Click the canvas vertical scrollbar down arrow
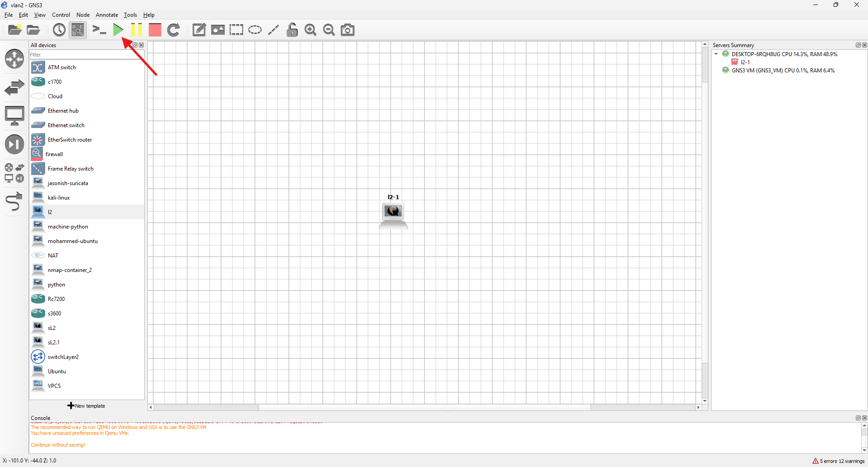This screenshot has width=868, height=467. 705,401
